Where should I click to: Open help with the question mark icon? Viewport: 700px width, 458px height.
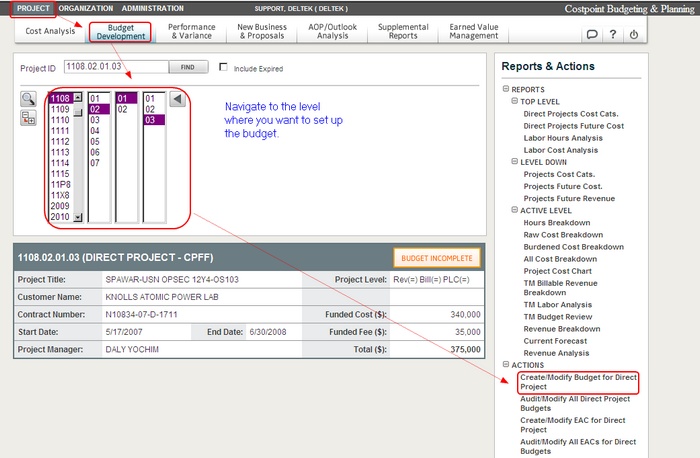click(x=612, y=35)
